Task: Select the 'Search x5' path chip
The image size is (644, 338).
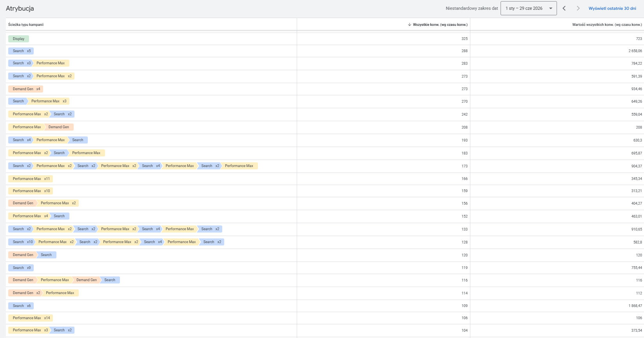Action: [21, 51]
